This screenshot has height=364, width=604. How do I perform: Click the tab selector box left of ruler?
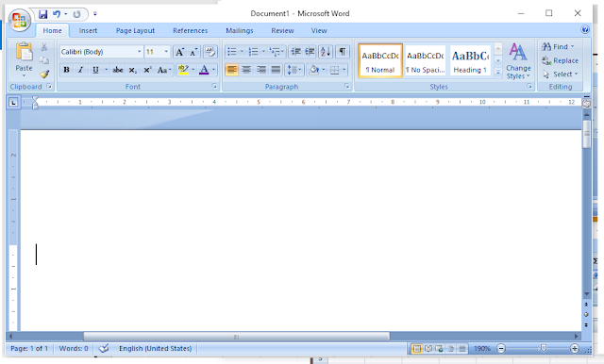coord(13,103)
